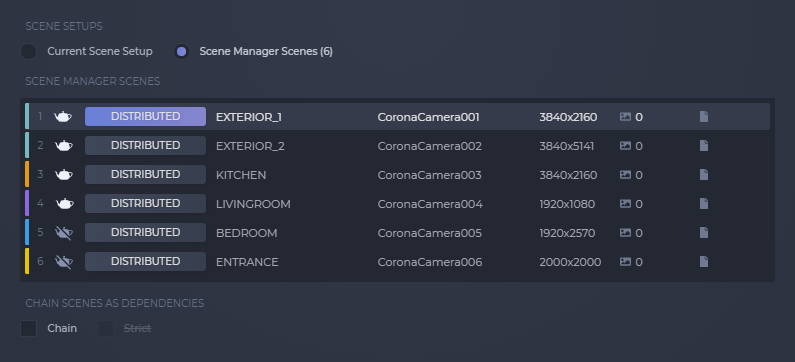Select the LIVINGROOM scene name
Viewport: 795px width, 362px height.
(x=254, y=204)
